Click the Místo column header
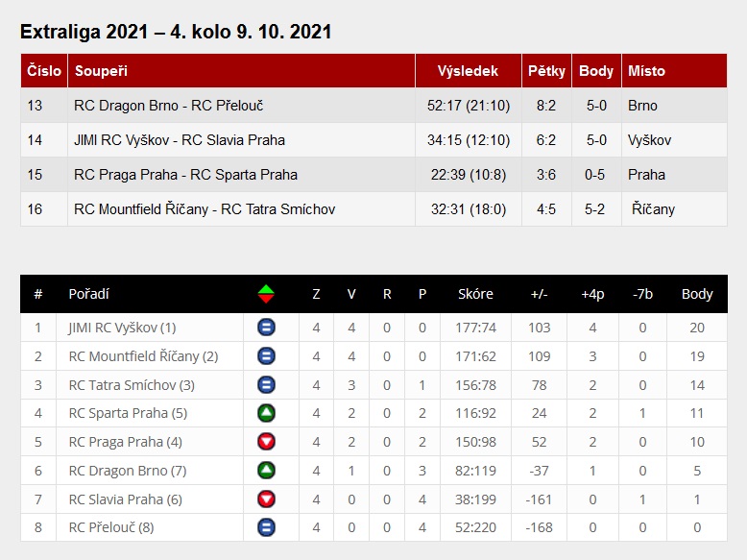747x560 pixels. (646, 71)
